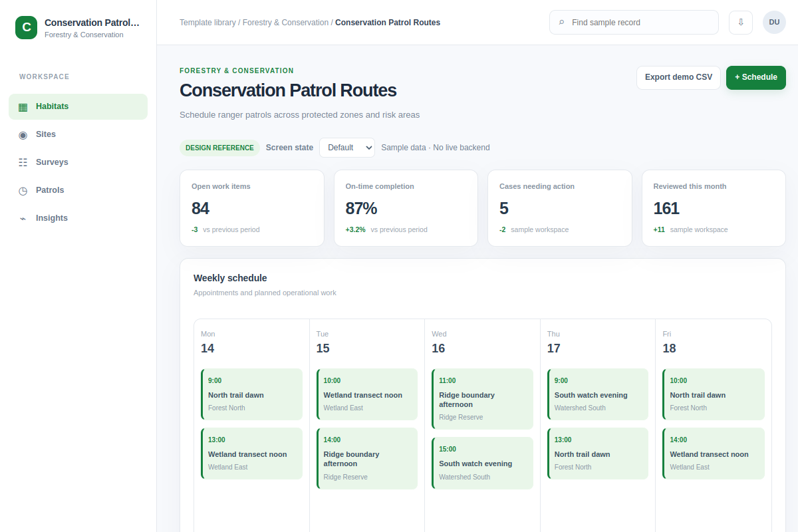
Task: Select the Cases needing action card
Action: [x=560, y=208]
